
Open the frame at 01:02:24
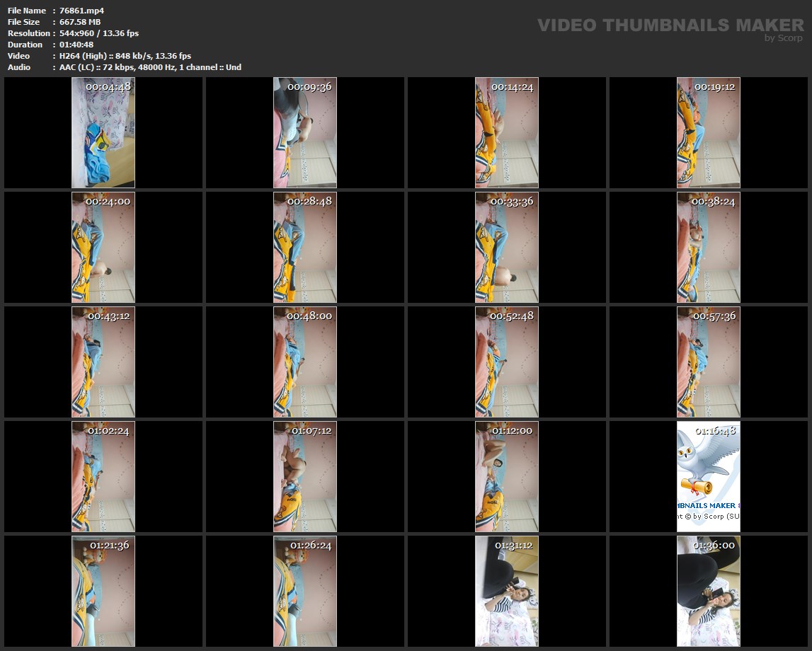tap(103, 477)
